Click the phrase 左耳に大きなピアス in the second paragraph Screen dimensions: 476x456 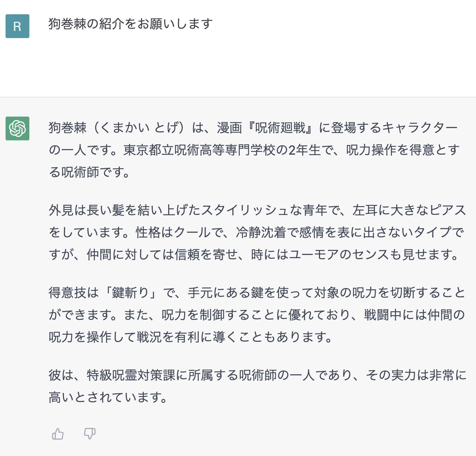(409, 210)
